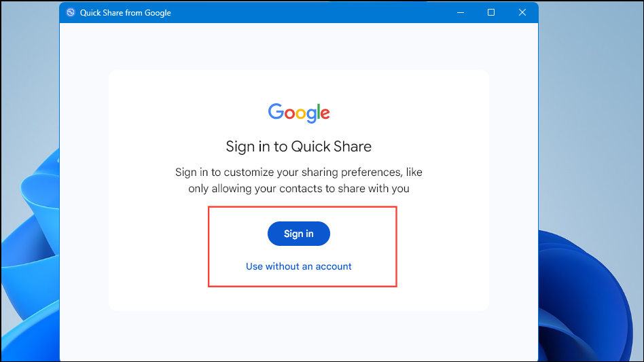The image size is (644, 362).
Task: Close the Quick Share from Google window
Action: coord(522,12)
